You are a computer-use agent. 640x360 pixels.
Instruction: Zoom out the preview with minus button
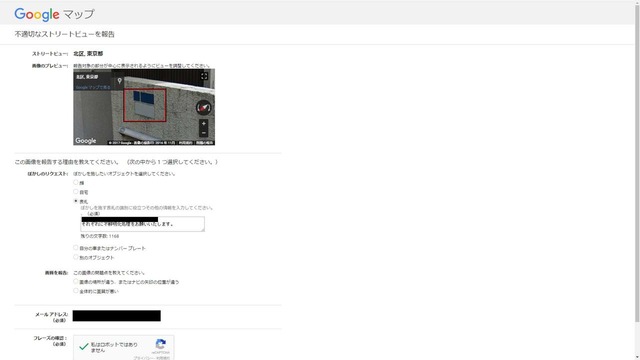click(x=203, y=133)
